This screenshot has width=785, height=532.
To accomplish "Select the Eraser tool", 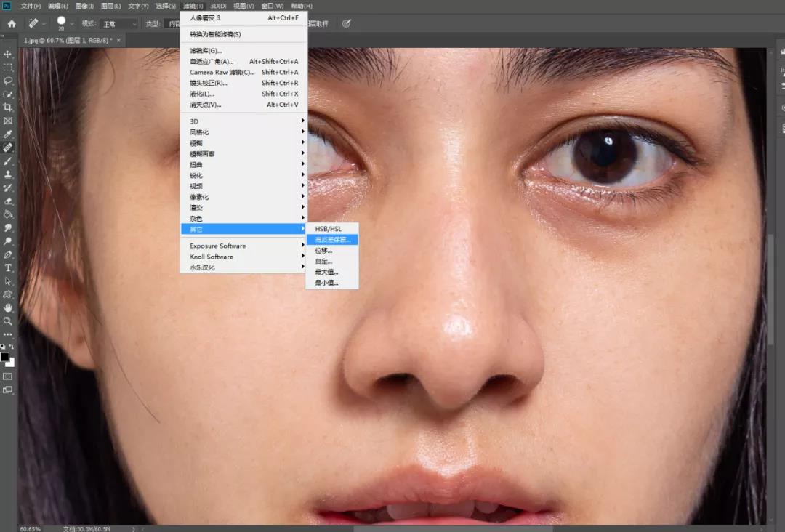I will pos(8,201).
